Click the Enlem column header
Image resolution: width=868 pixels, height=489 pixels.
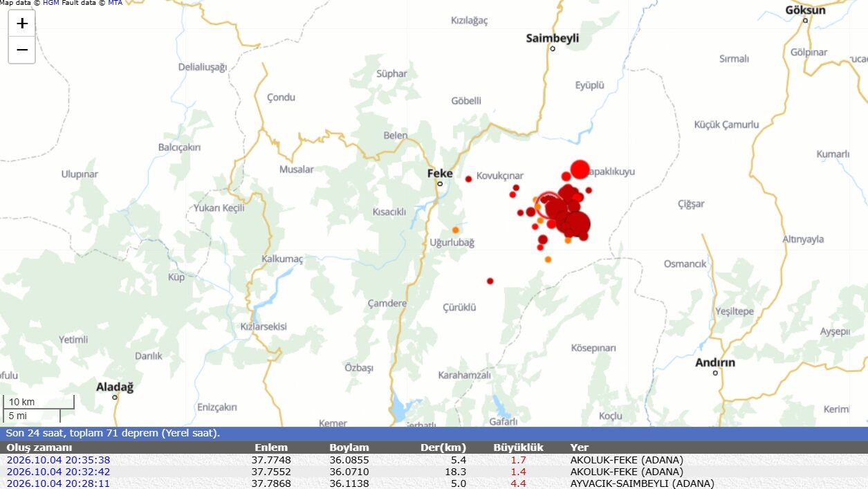(x=271, y=448)
